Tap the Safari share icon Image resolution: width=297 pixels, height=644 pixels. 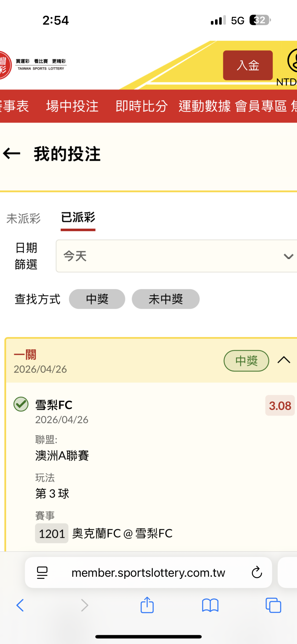(x=147, y=605)
